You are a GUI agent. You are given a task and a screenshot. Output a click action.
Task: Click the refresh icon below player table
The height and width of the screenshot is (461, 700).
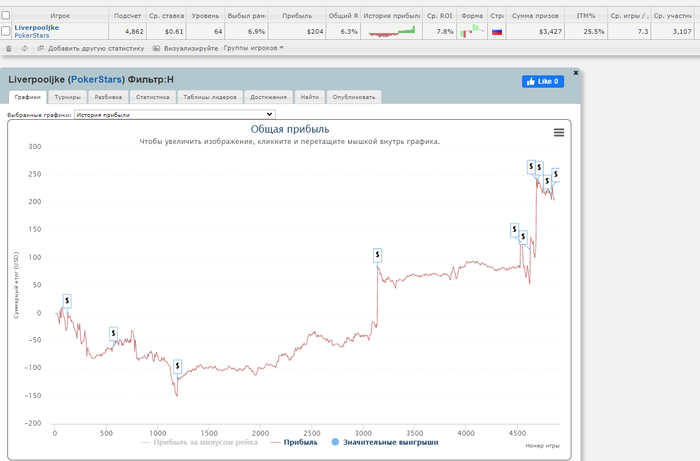pyautogui.click(x=25, y=48)
